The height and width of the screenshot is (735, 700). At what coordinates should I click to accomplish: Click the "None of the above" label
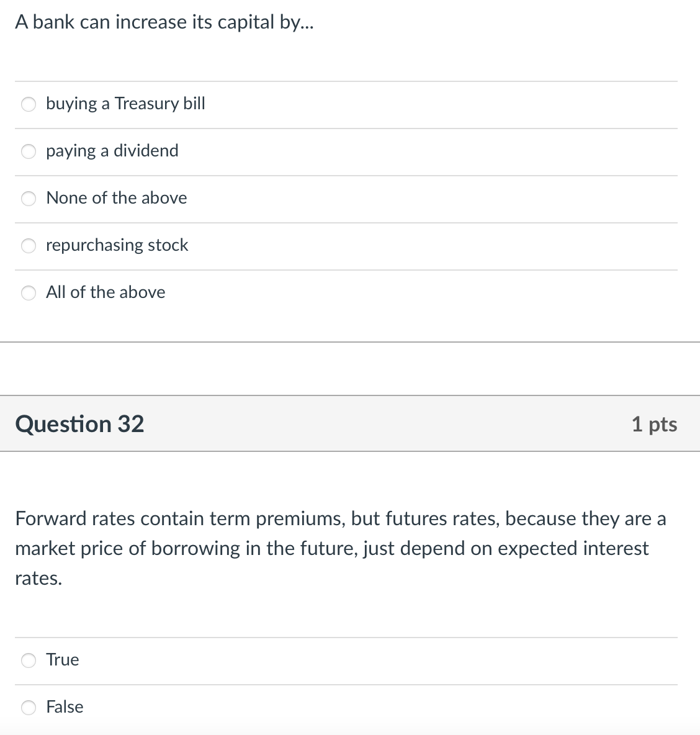pyautogui.click(x=116, y=198)
